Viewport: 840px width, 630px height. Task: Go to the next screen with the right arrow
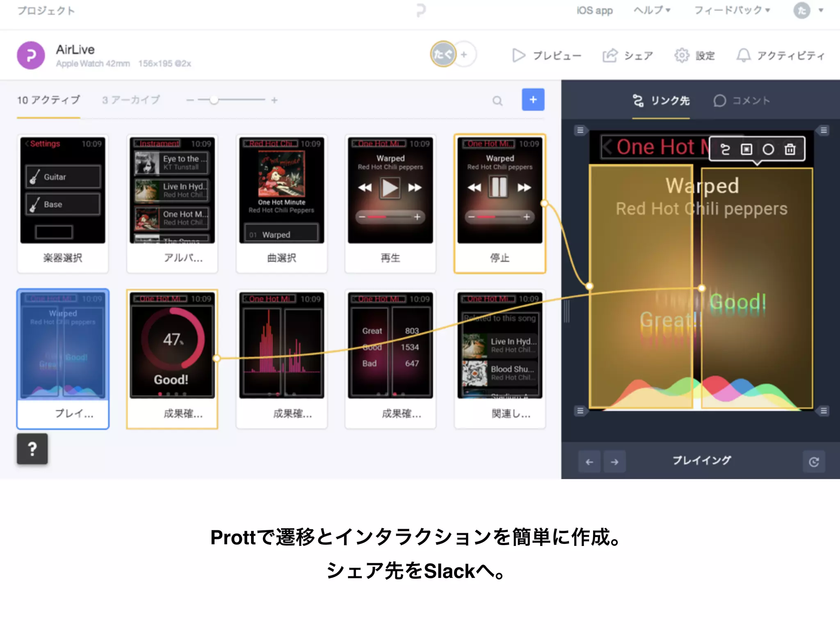pyautogui.click(x=614, y=462)
